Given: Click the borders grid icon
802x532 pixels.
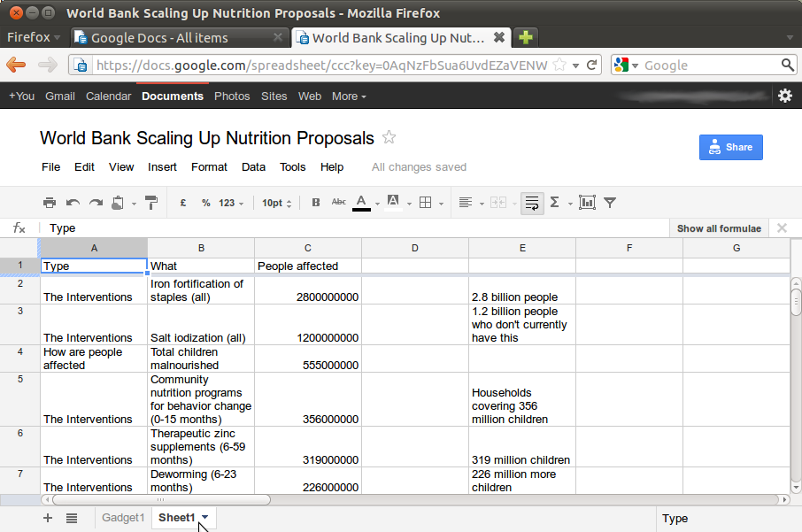Looking at the screenshot, I should (x=425, y=203).
